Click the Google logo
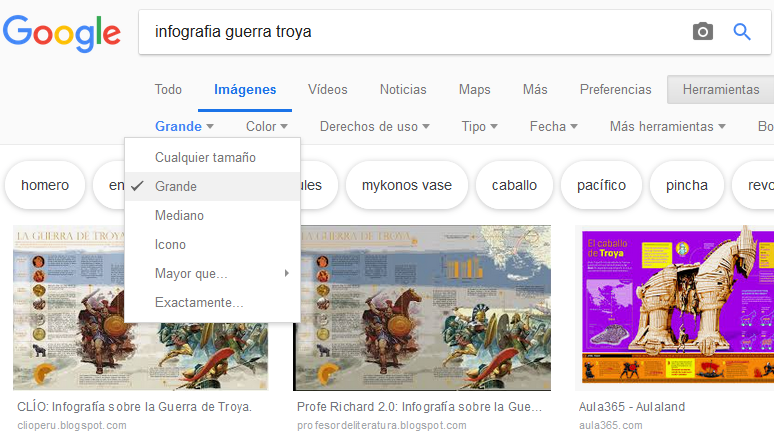This screenshot has width=774, height=445. [61, 33]
